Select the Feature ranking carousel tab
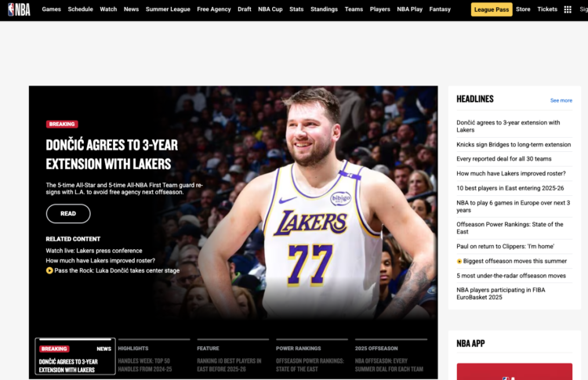The width and height of the screenshot is (588, 380). coord(233,356)
